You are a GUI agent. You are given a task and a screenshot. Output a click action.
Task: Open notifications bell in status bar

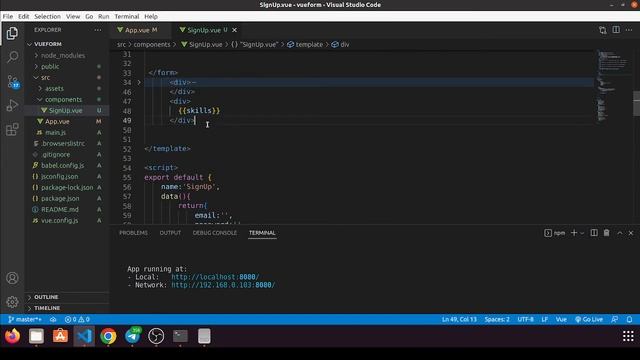coord(629,319)
